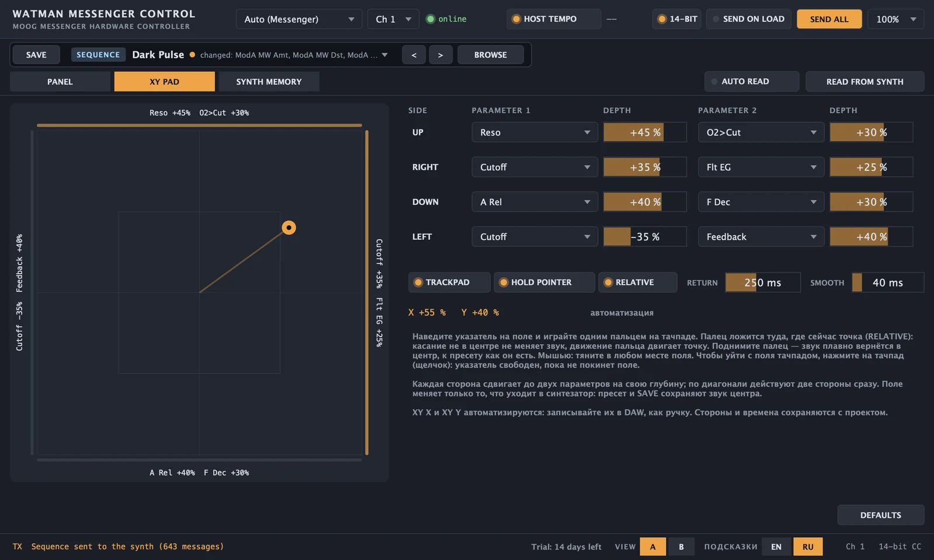Open UP side Reso parameter dropdown

click(x=535, y=132)
